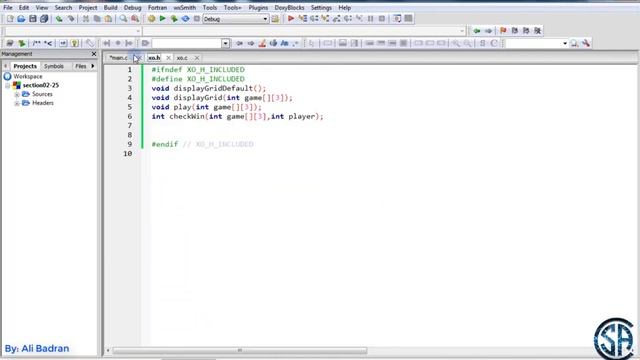
Task: Click the Save file floppy icon
Action: [32, 19]
